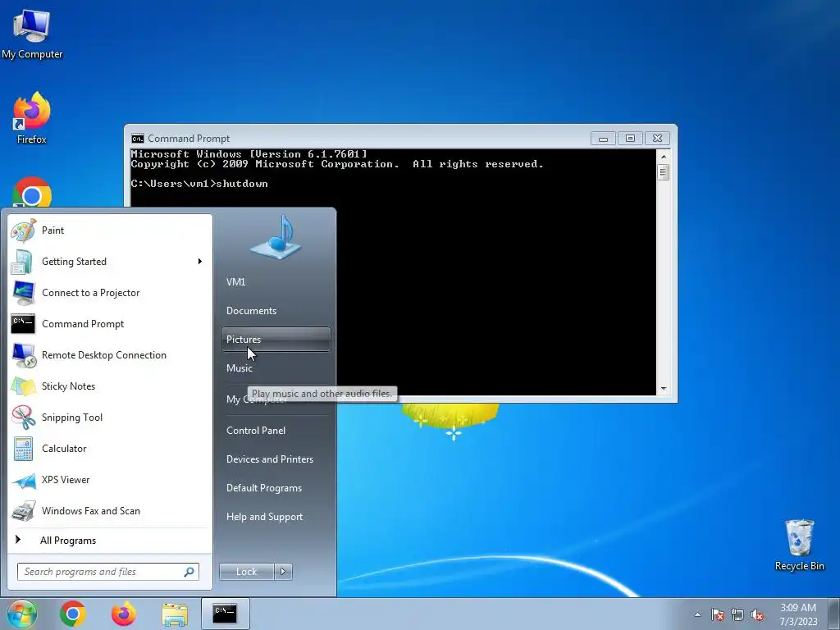Click the clock and date in tray
Image resolution: width=840 pixels, height=630 pixels.
(x=798, y=614)
